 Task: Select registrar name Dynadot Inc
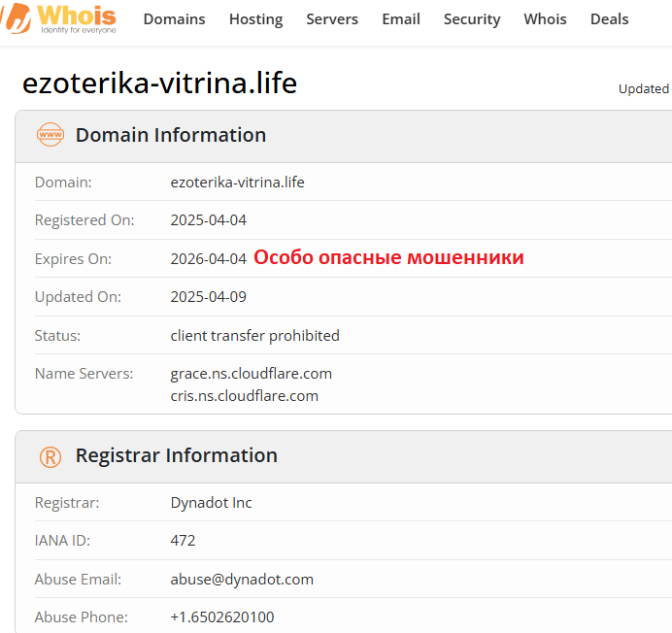[212, 503]
